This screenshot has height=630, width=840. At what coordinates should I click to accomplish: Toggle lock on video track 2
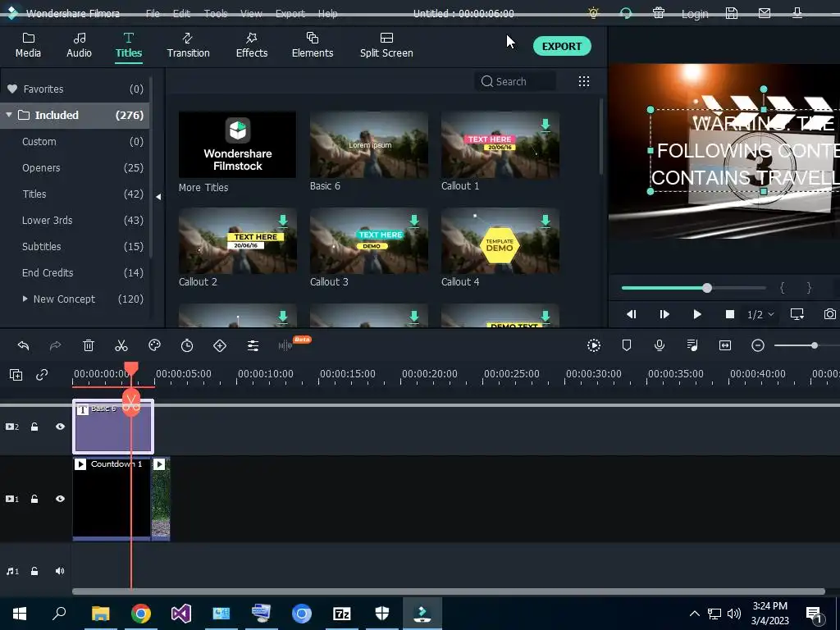tap(34, 427)
